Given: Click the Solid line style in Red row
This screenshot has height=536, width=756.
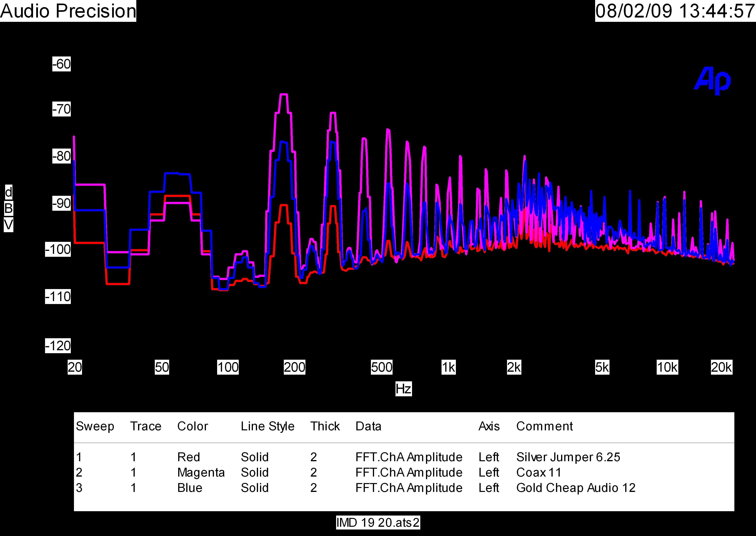Looking at the screenshot, I should coord(255,457).
